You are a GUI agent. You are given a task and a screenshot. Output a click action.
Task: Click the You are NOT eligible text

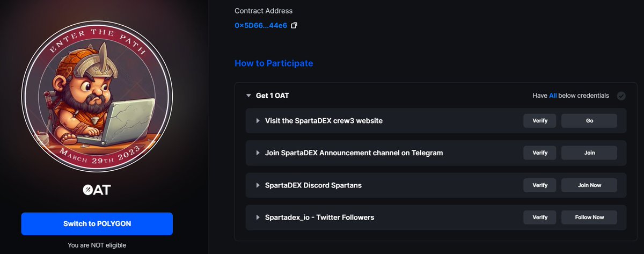97,245
